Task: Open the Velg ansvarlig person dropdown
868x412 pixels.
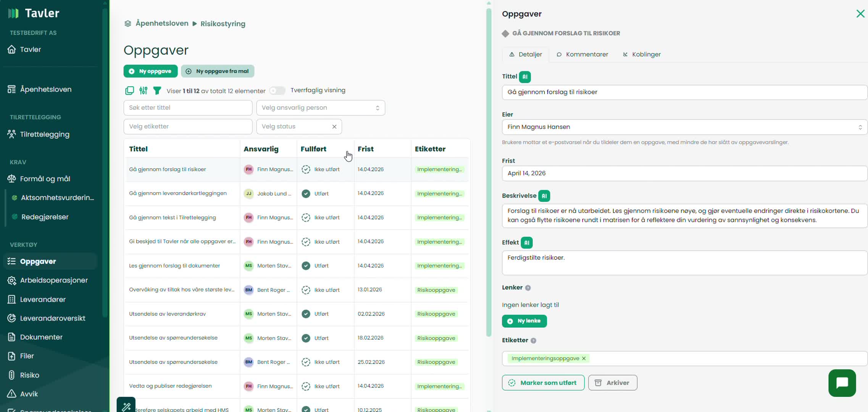Action: [321, 108]
